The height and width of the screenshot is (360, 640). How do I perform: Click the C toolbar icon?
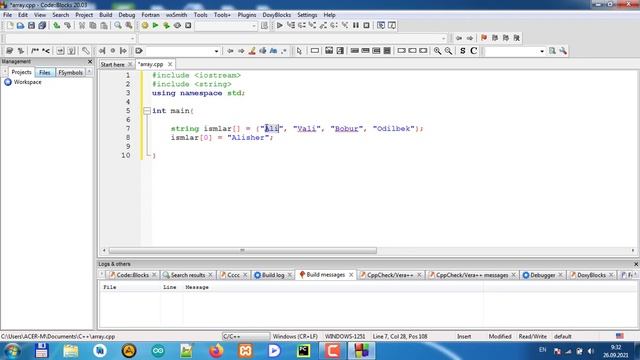(x=473, y=51)
